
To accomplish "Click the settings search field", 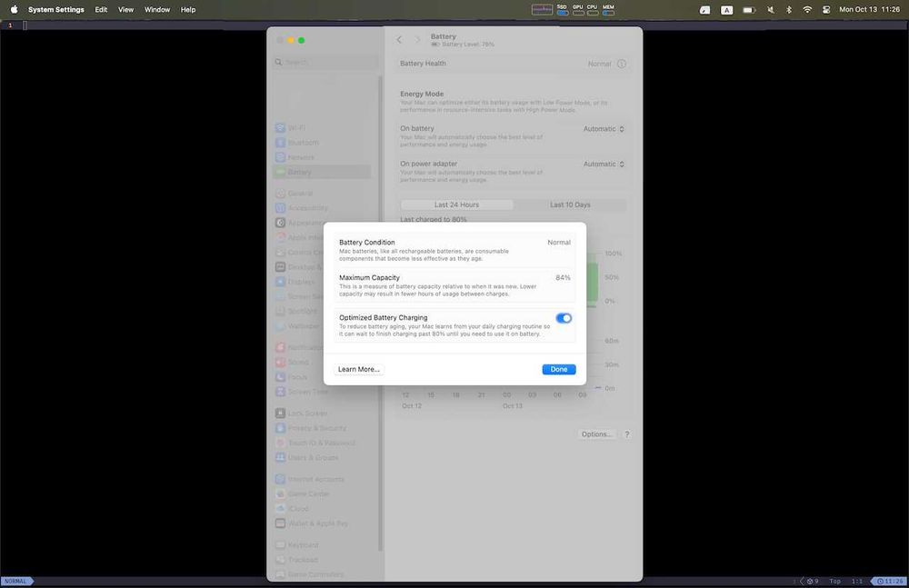I will click(x=325, y=62).
